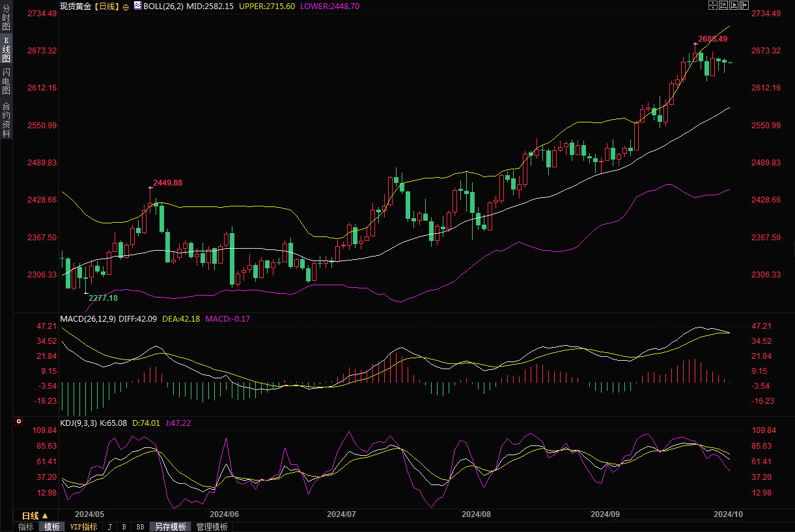Open the 闪电图 sidebar tab
The width and height of the screenshot is (795, 532).
(6, 81)
